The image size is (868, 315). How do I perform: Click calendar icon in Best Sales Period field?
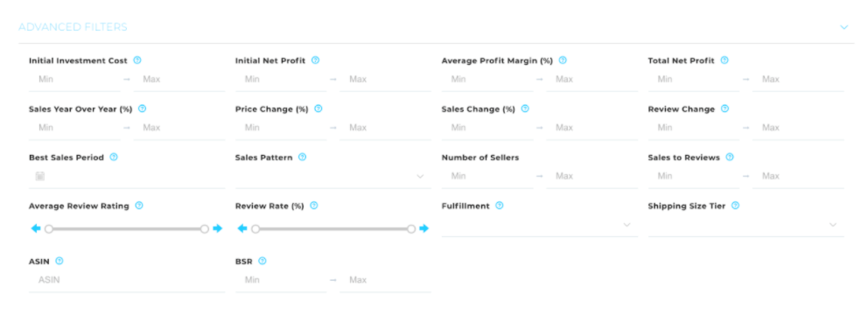pyautogui.click(x=40, y=176)
